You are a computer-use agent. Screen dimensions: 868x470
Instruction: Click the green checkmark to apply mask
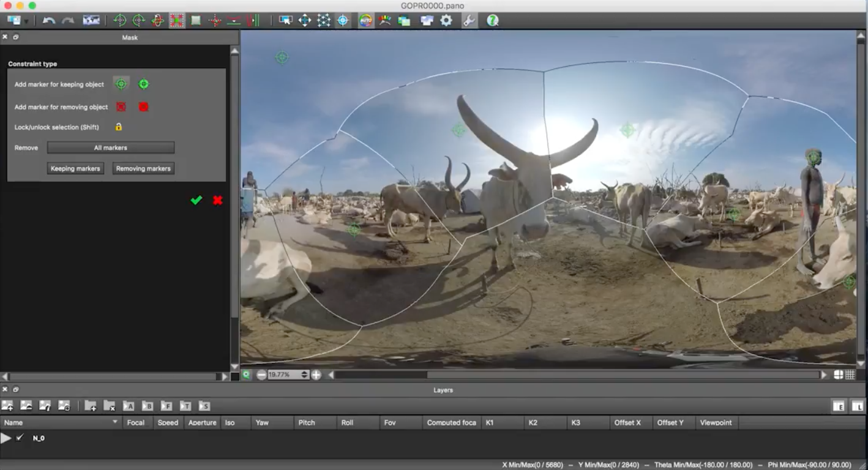(196, 200)
